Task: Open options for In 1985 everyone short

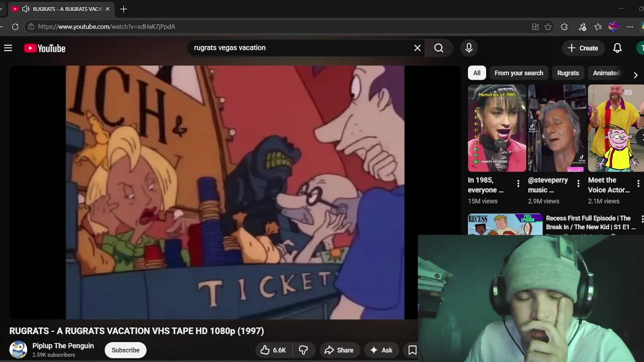Action: (518, 184)
